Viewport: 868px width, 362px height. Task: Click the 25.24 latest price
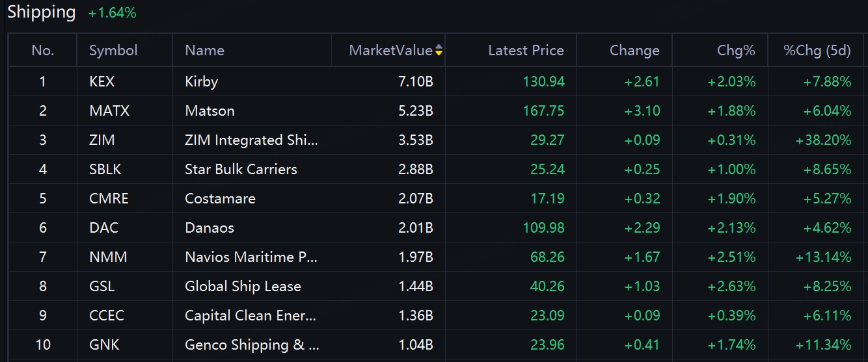547,169
